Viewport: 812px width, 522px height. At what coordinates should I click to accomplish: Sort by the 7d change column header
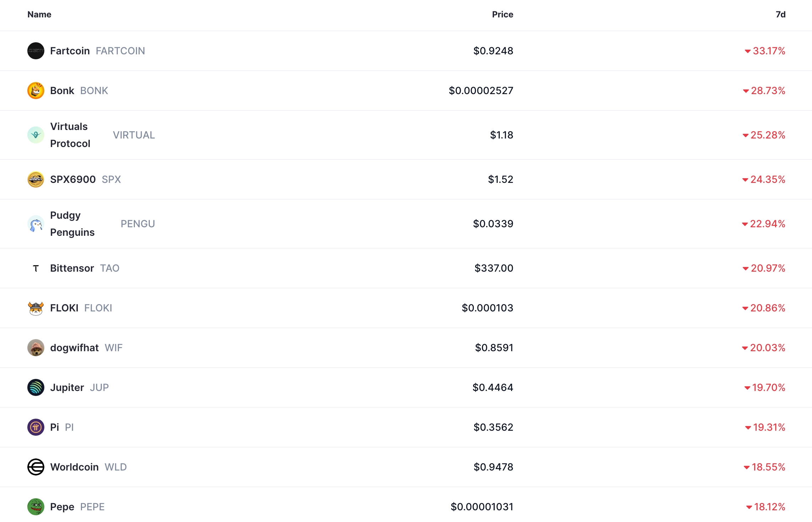780,15
